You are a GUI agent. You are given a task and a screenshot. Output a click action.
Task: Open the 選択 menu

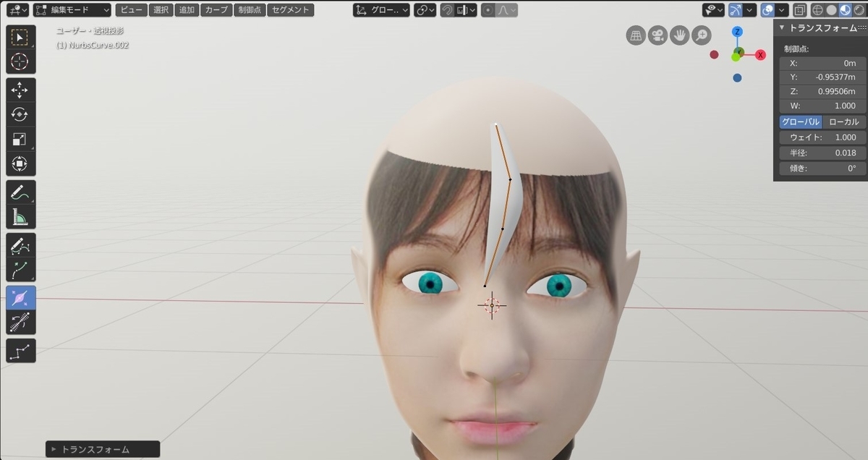point(161,10)
